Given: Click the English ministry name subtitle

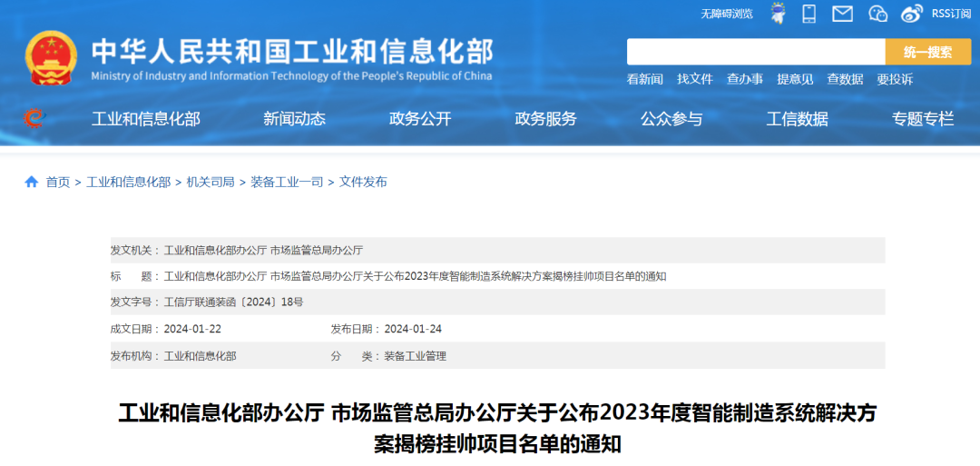Looking at the screenshot, I should tap(291, 76).
